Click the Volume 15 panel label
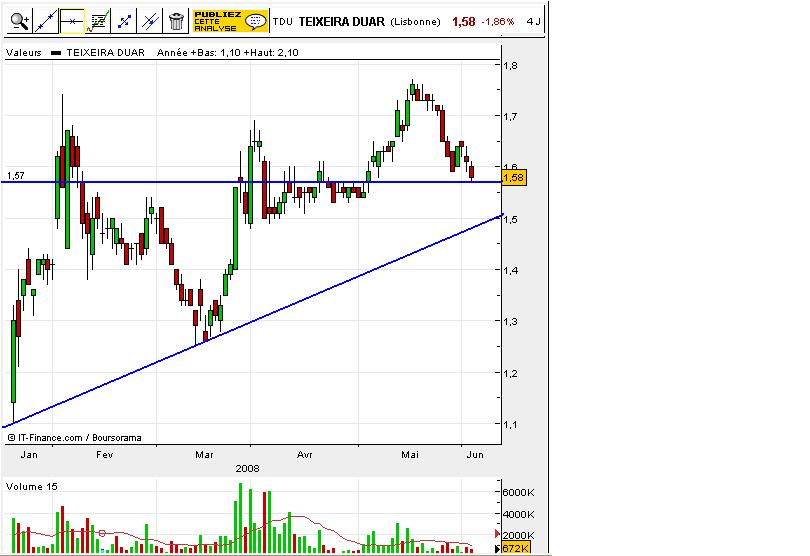 tap(32, 487)
